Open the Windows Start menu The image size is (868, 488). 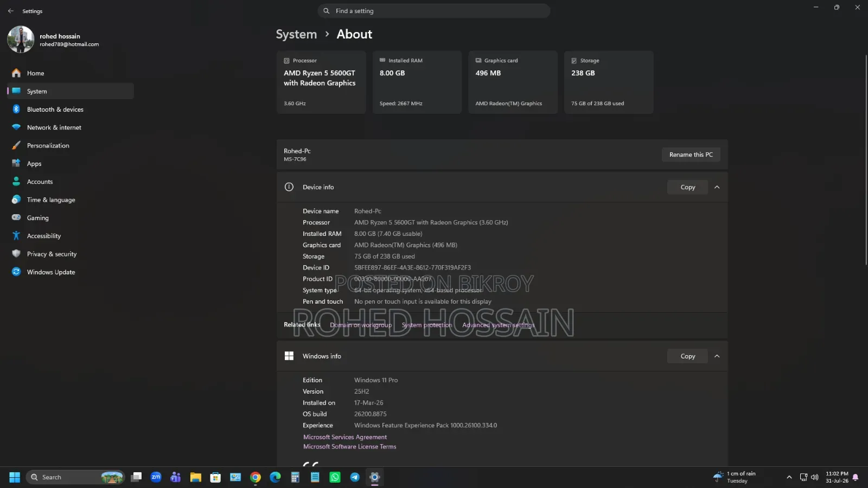pos(15,477)
